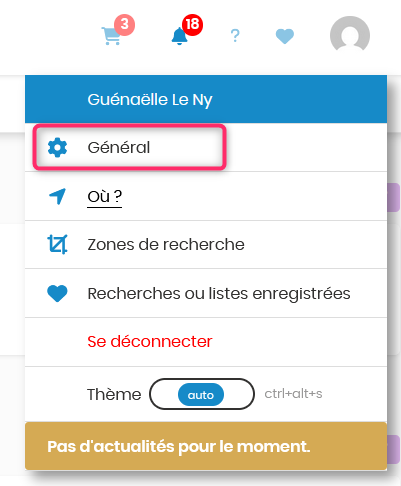Click the red 3 cart badge
The width and height of the screenshot is (401, 486).
pos(124,24)
